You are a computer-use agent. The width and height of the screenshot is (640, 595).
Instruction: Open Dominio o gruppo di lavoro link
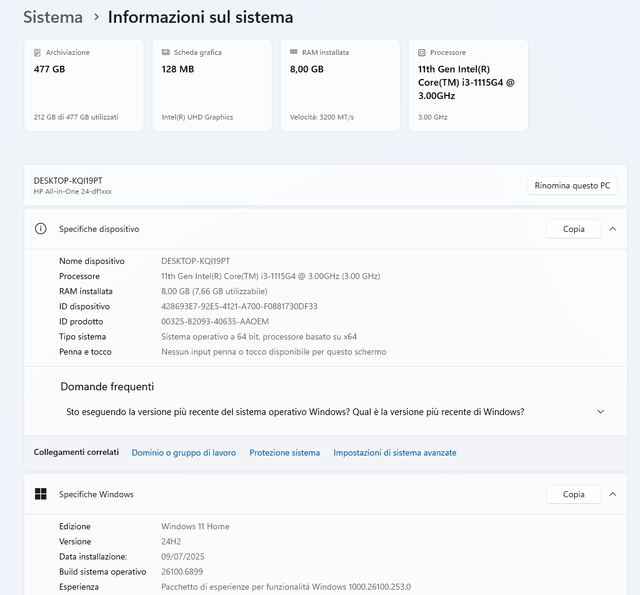(184, 453)
